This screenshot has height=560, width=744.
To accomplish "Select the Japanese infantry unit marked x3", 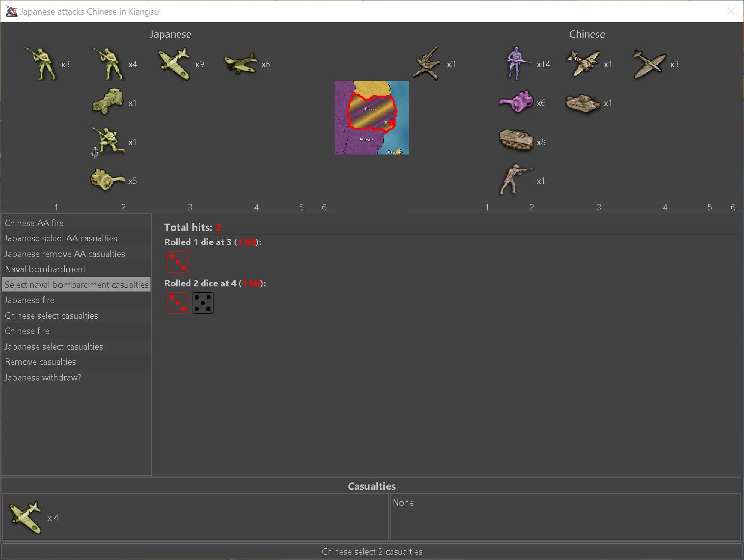I will (41, 64).
